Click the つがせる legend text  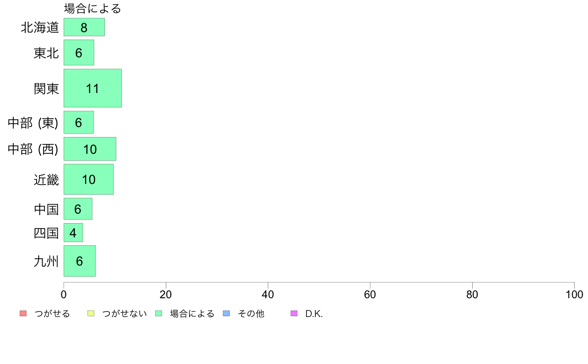point(52,314)
